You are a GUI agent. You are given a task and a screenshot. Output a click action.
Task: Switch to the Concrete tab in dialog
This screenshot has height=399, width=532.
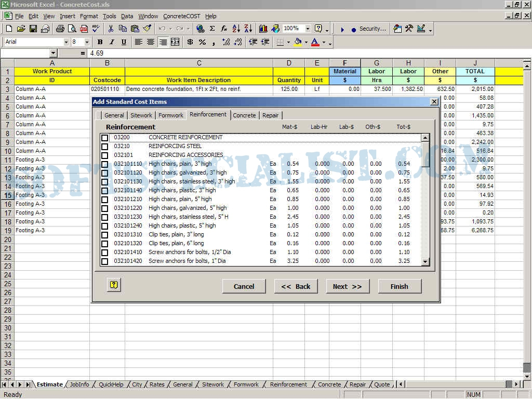244,115
